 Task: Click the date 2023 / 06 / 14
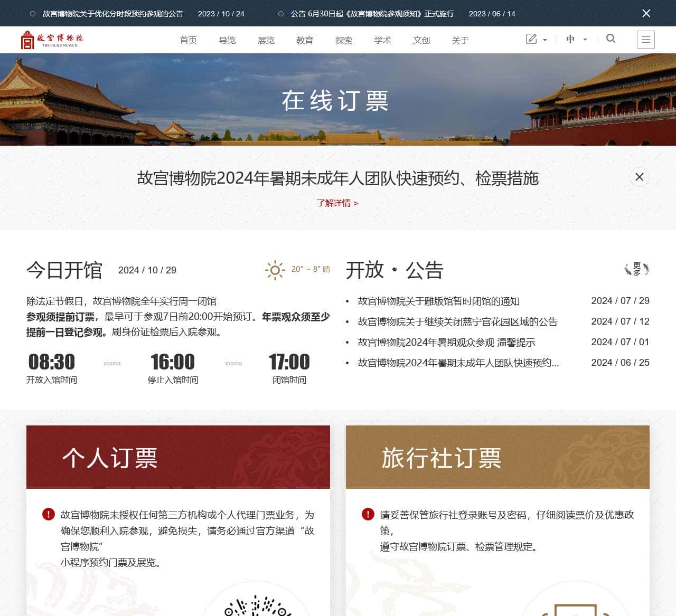point(492,14)
